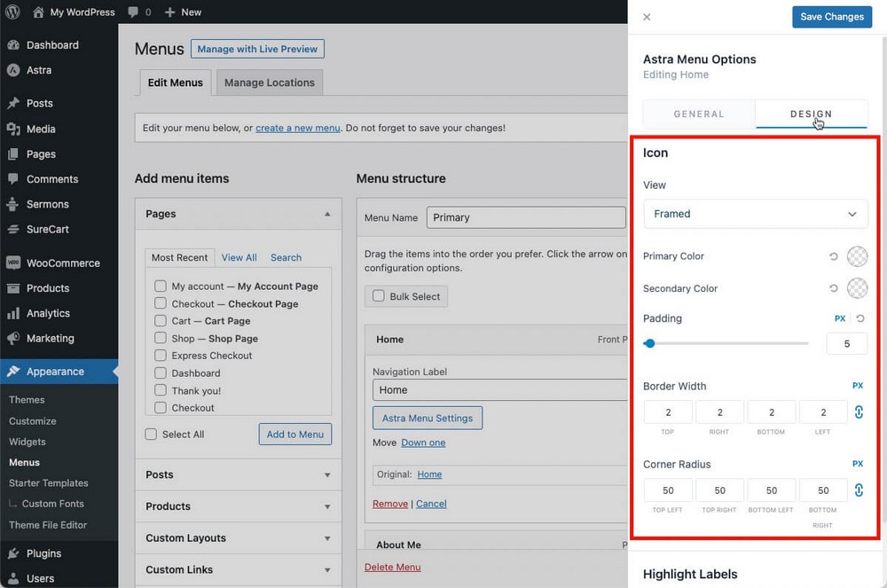Open the Secondary Color swatch
Image resolution: width=887 pixels, height=588 pixels.
pyautogui.click(x=857, y=288)
